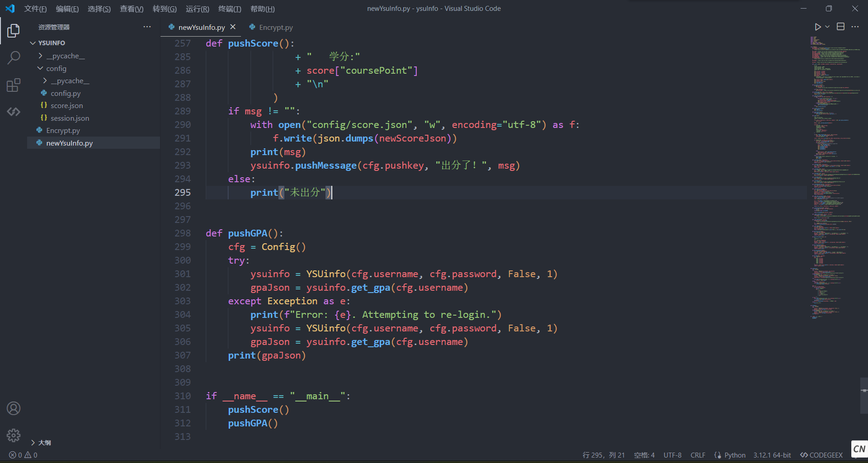Open problems errors and warnings indicator

tap(24, 455)
